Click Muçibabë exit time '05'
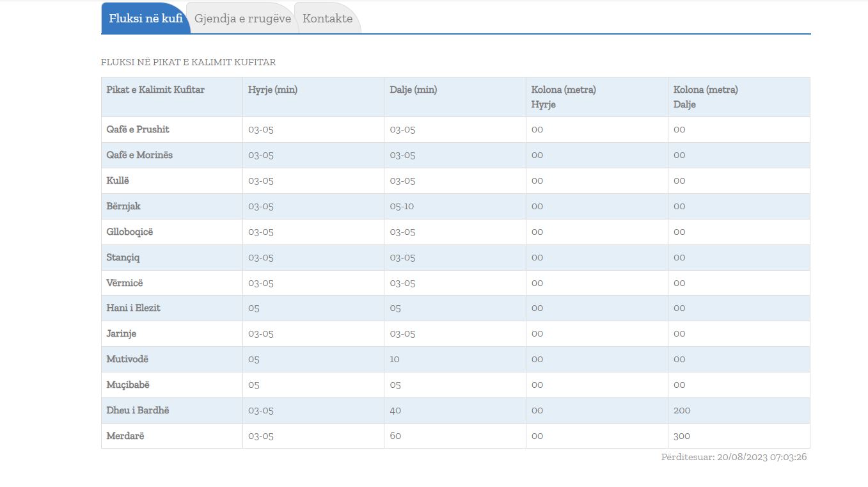The image size is (868, 487). [395, 385]
